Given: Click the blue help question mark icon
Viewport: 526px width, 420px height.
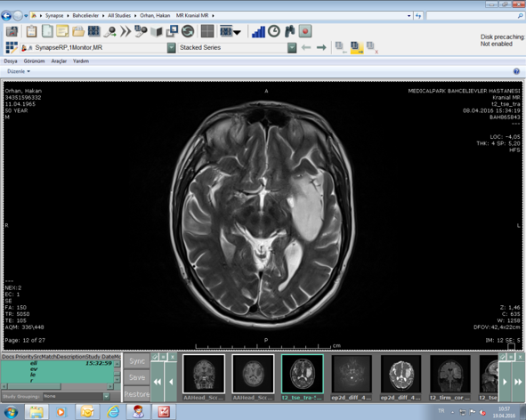Looking at the screenshot, I should coord(516,71).
